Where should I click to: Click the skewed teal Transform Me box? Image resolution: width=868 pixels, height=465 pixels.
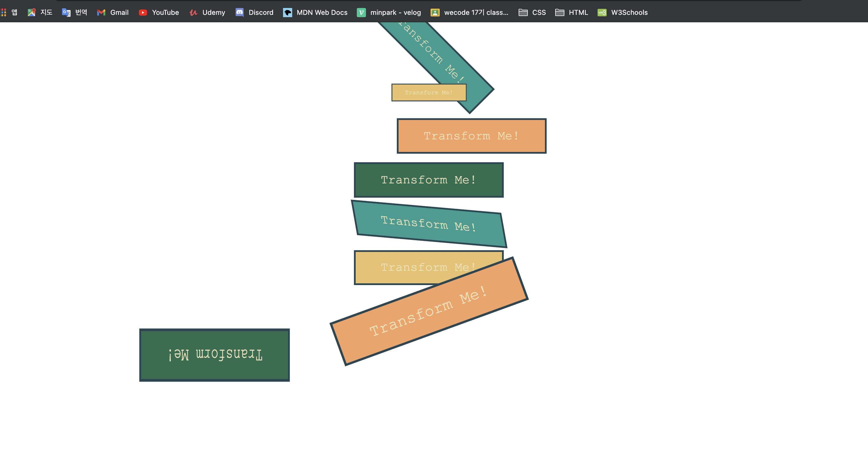coord(429,224)
